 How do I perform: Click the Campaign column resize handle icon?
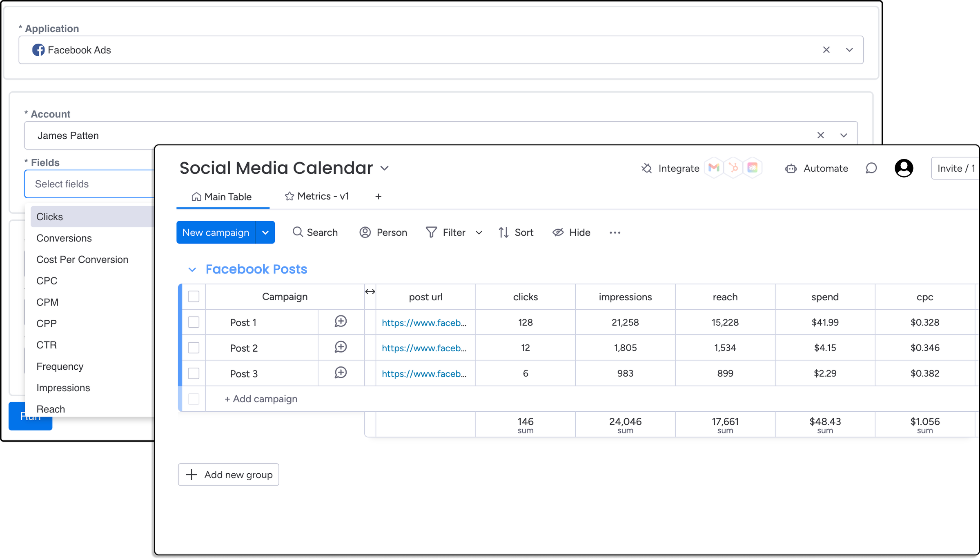(370, 291)
